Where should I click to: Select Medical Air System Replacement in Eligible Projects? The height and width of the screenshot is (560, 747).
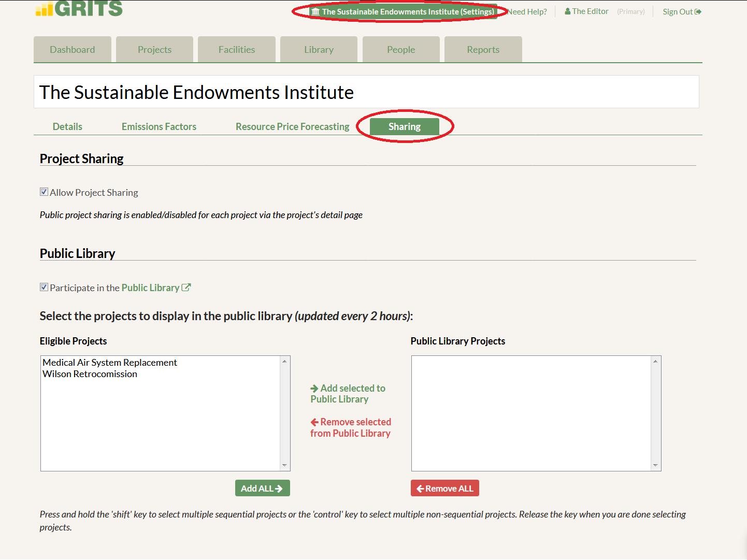pyautogui.click(x=110, y=363)
